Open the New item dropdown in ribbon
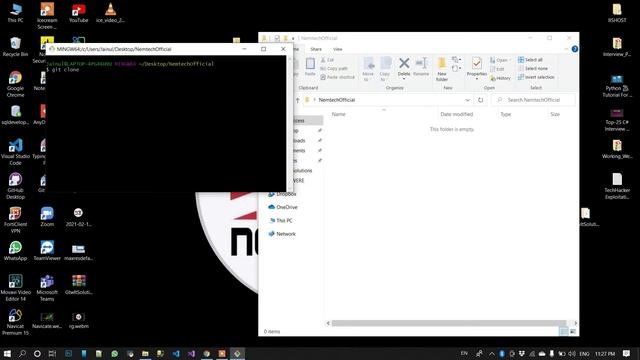Viewport: 640px width, 360px height. click(x=456, y=60)
